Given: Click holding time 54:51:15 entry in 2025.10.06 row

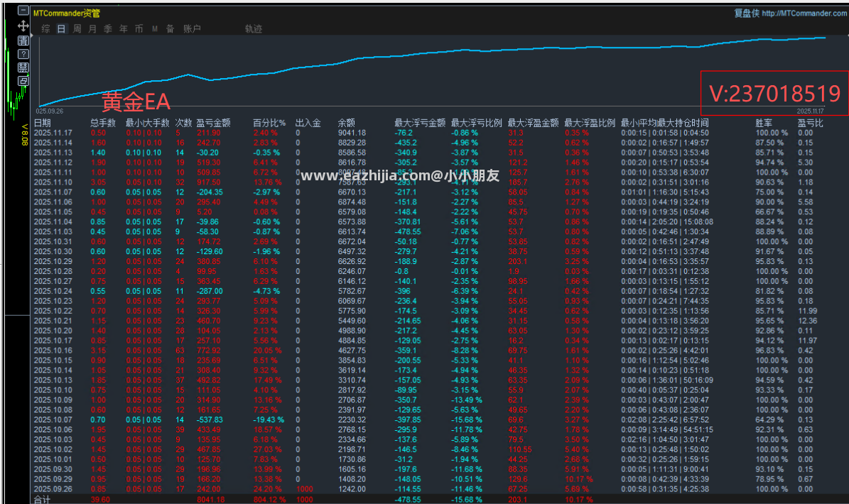Looking at the screenshot, I should (x=698, y=429).
